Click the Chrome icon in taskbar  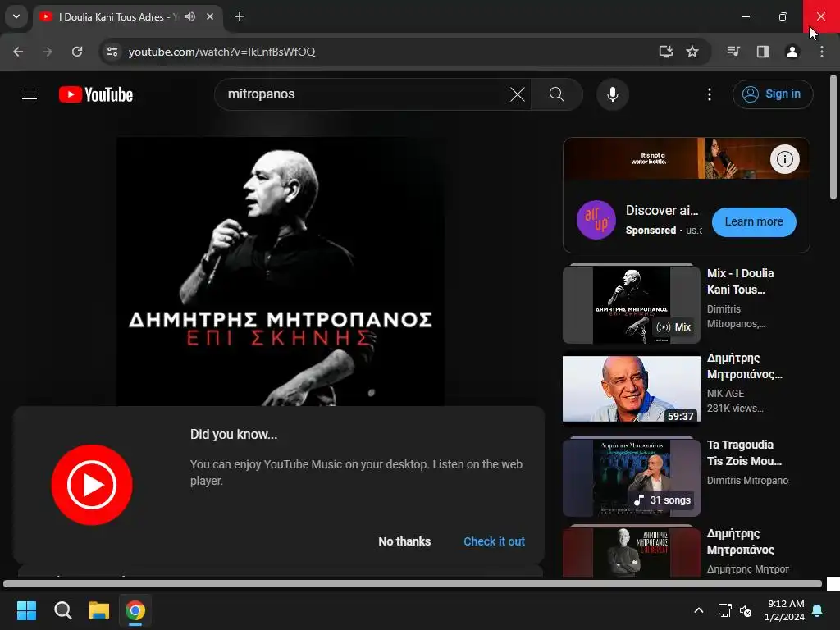(x=135, y=610)
